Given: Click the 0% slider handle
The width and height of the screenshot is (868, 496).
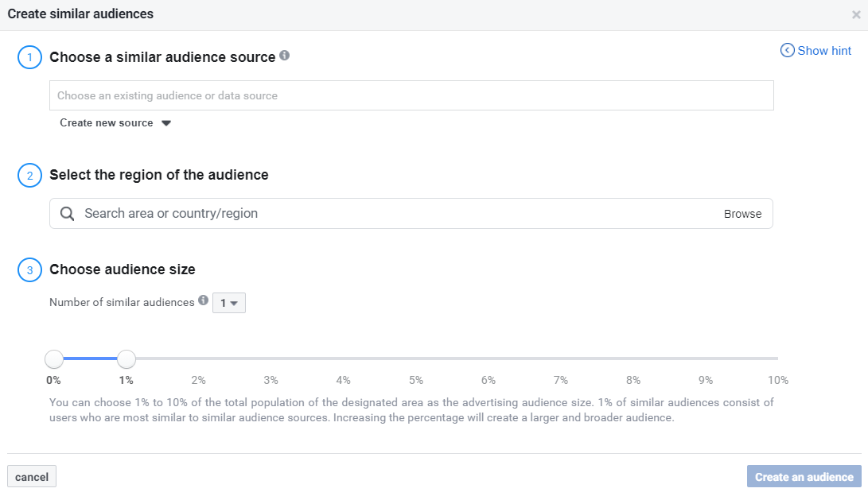Looking at the screenshot, I should coord(54,359).
